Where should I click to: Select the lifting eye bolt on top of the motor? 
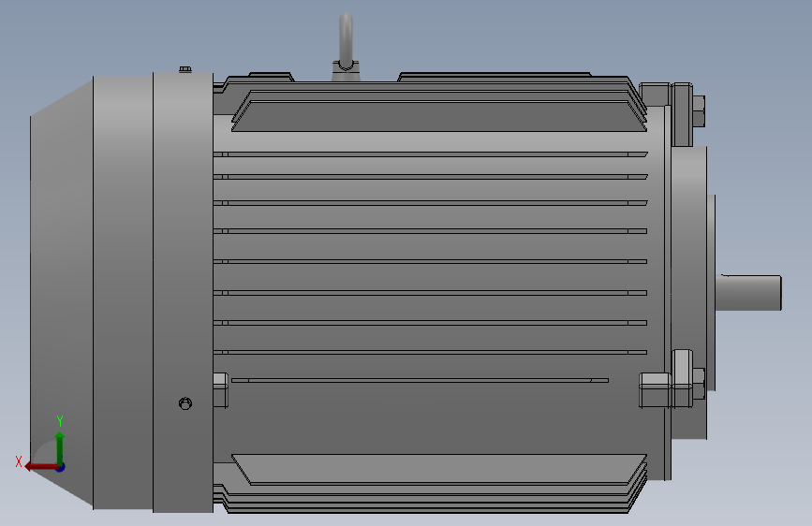346,47
